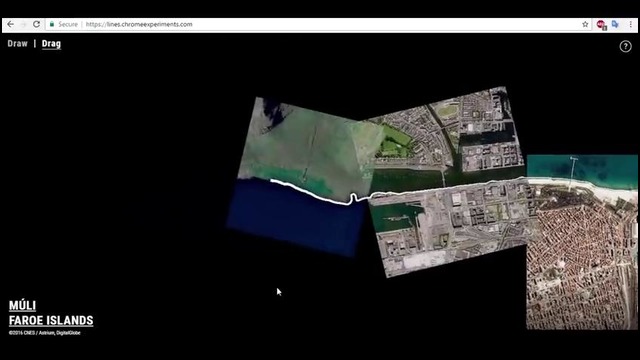Open the translate extension icon
Viewport: 640px width, 360px height.
pyautogui.click(x=615, y=24)
